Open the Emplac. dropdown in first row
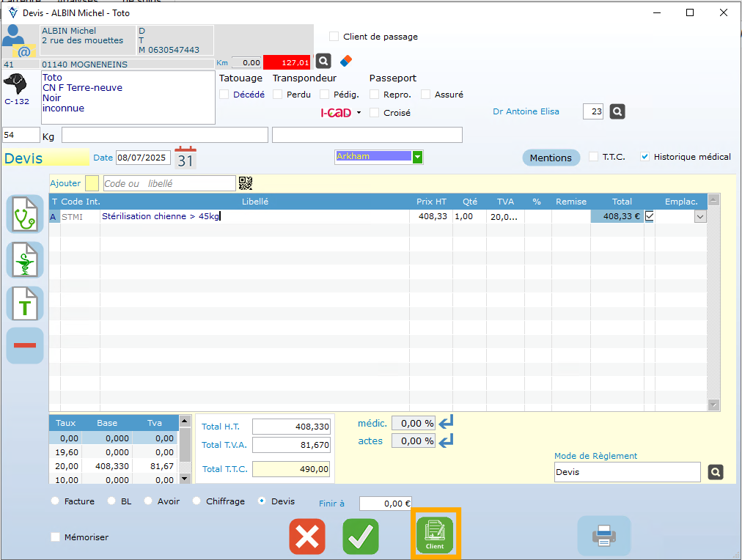742x560 pixels. coord(699,216)
